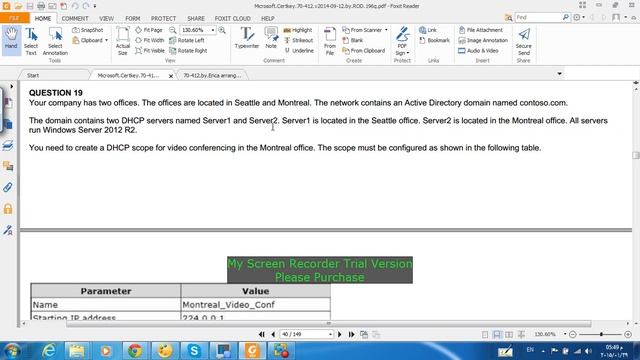The width and height of the screenshot is (640, 360).
Task: Select the Typewriter tool
Action: [247, 38]
